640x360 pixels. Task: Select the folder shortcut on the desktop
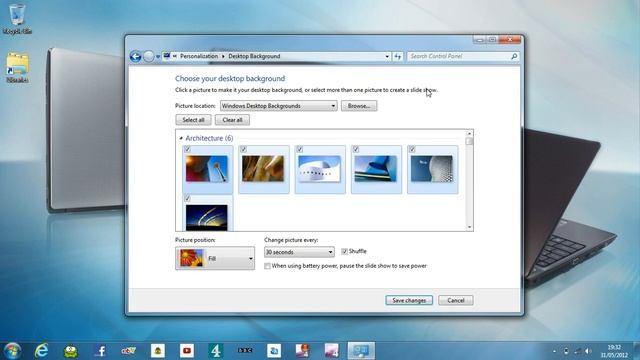pyautogui.click(x=18, y=68)
